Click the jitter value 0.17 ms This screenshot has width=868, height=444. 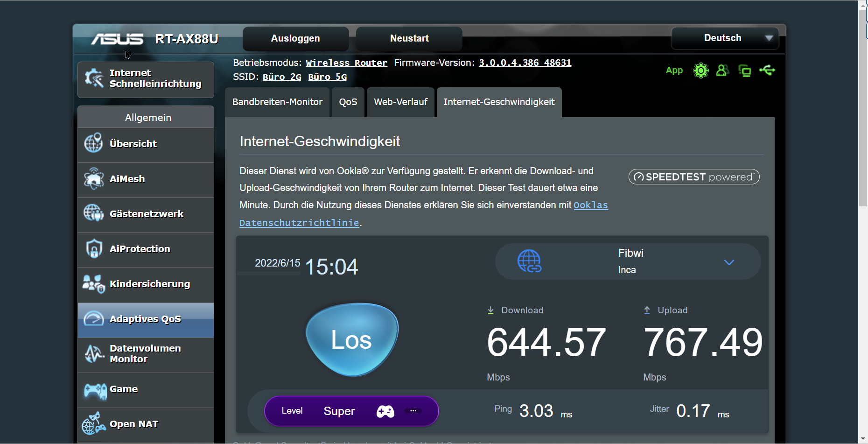703,411
